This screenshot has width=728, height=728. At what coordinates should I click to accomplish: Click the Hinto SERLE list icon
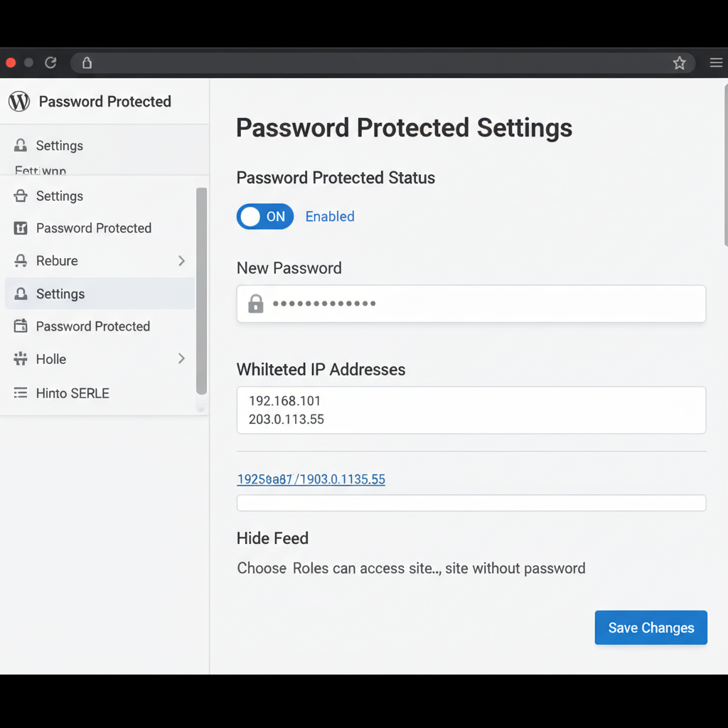[21, 393]
